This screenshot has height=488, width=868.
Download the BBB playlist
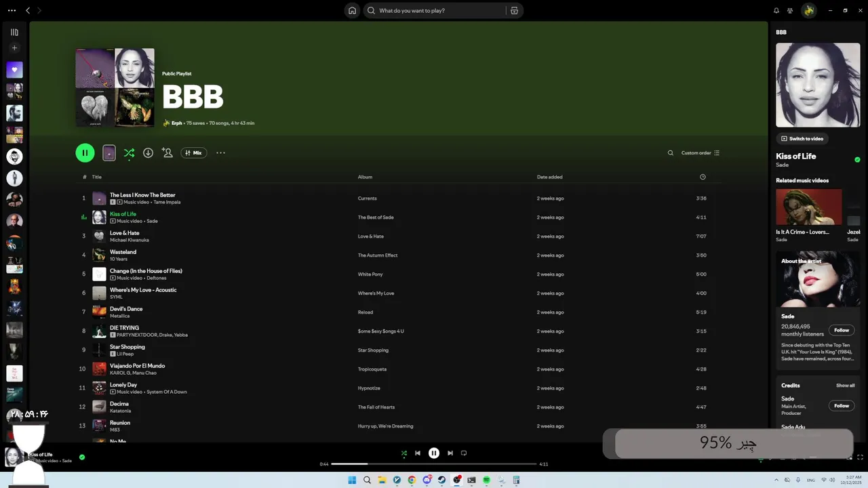click(148, 152)
